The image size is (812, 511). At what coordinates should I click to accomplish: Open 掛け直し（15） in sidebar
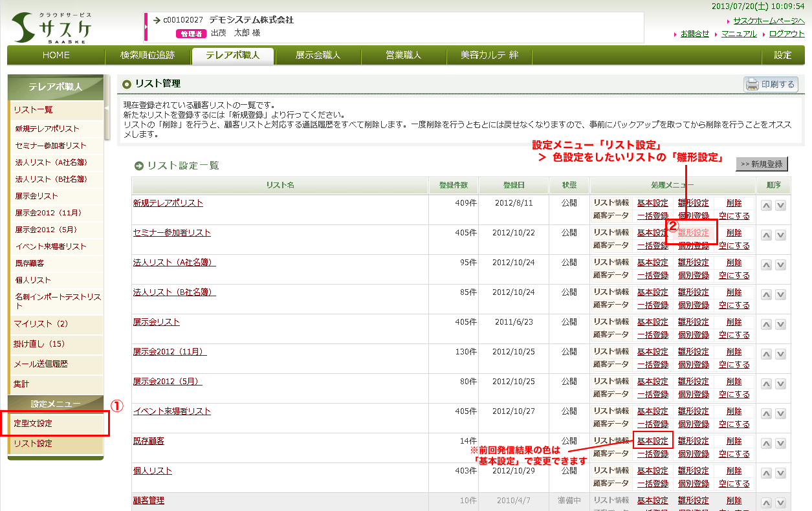click(x=39, y=343)
